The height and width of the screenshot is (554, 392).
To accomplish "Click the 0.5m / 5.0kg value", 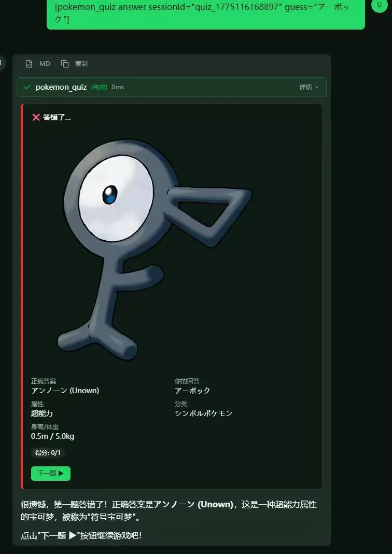I will click(52, 436).
